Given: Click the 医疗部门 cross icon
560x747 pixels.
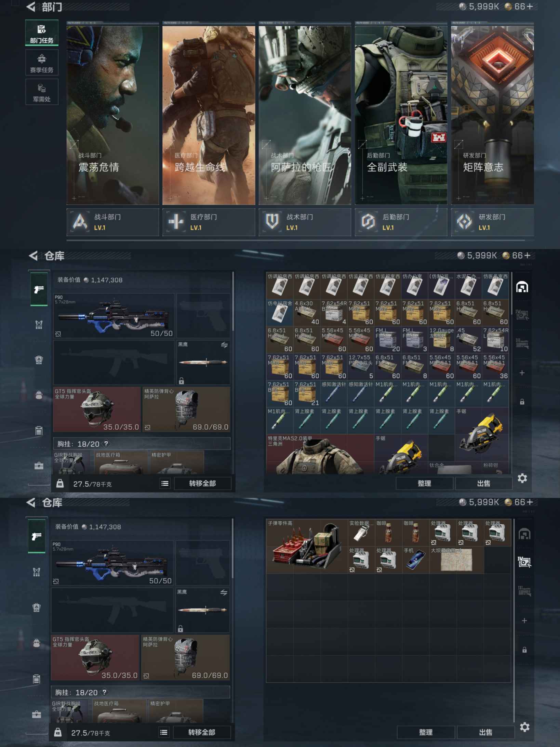Looking at the screenshot, I should click(x=176, y=222).
